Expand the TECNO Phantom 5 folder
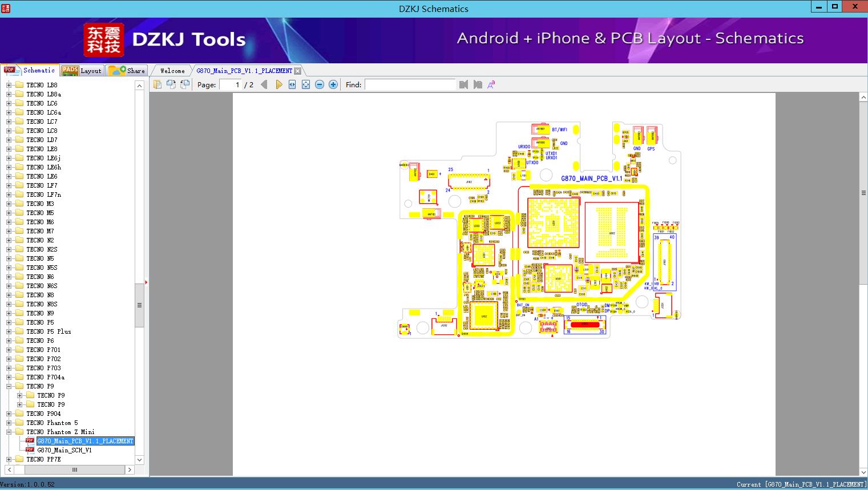 pos(9,423)
